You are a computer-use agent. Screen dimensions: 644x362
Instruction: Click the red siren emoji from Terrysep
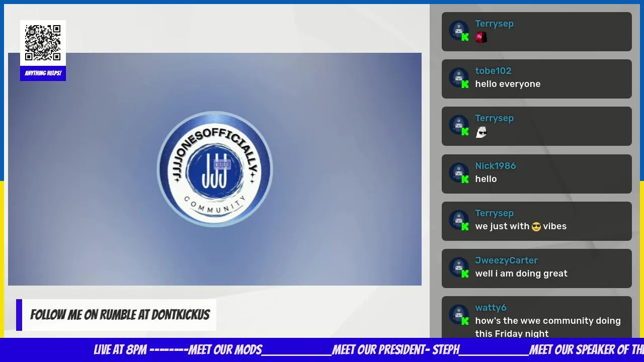481,37
